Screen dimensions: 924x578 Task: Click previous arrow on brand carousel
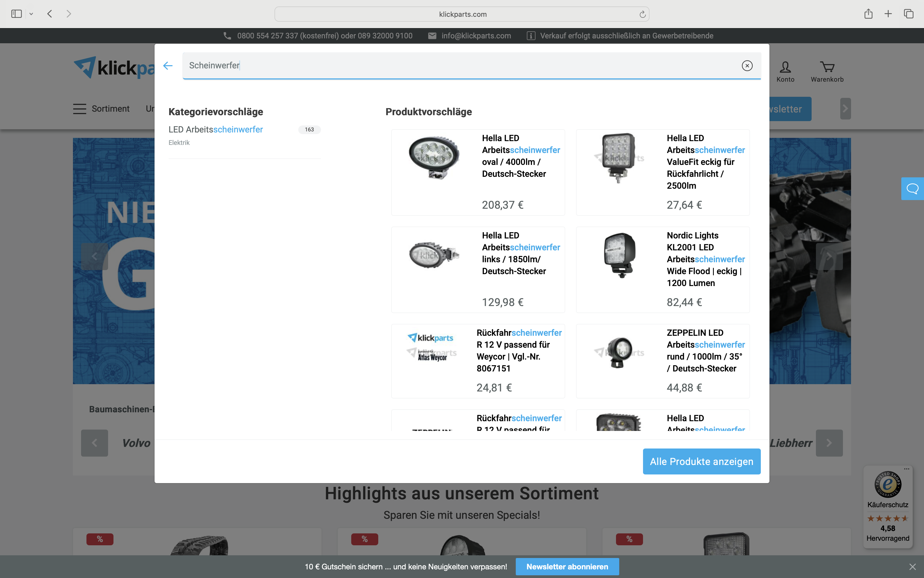[x=94, y=443]
